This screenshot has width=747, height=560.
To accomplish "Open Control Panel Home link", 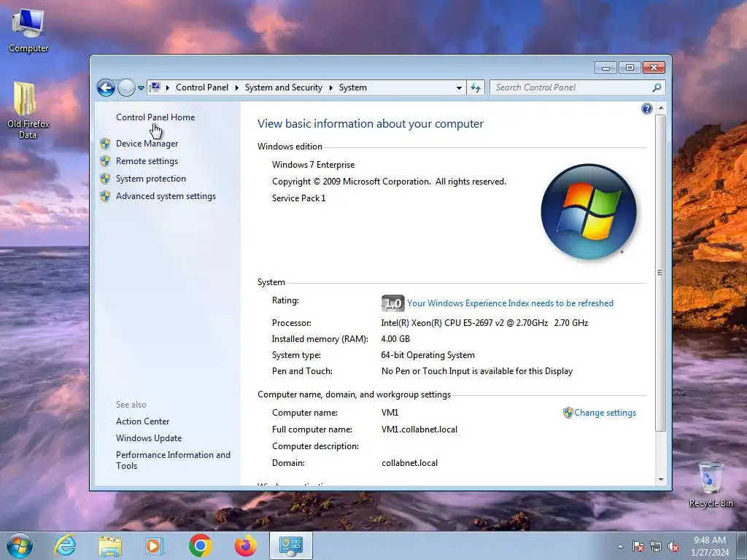I will [155, 117].
